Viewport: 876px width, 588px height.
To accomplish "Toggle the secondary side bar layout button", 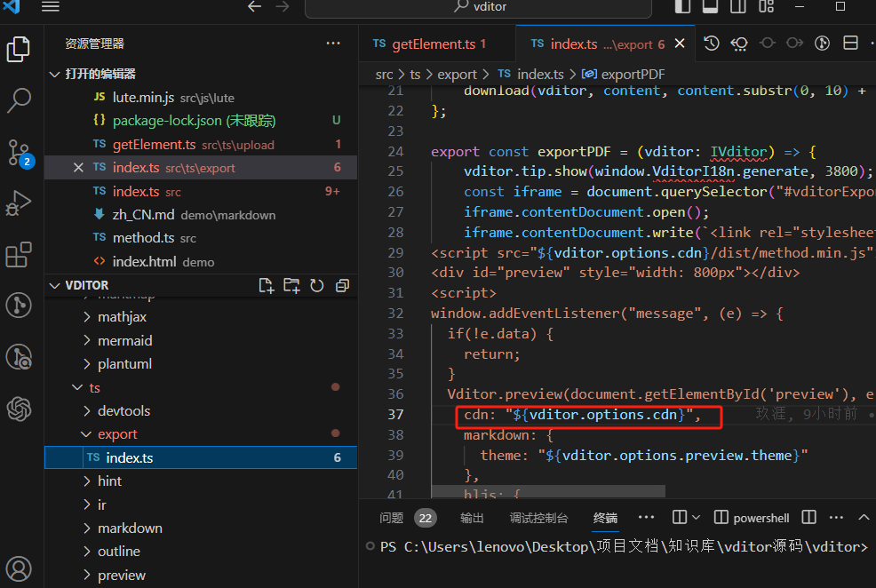I will point(737,7).
